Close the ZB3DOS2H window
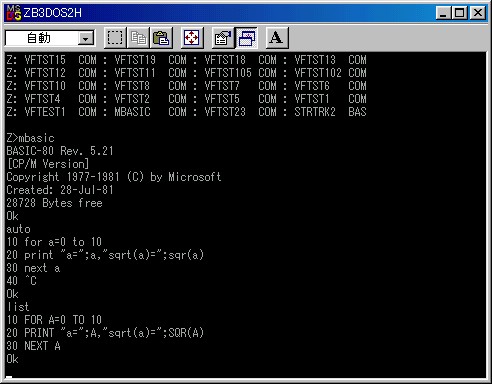The width and height of the screenshot is (492, 384). [477, 13]
